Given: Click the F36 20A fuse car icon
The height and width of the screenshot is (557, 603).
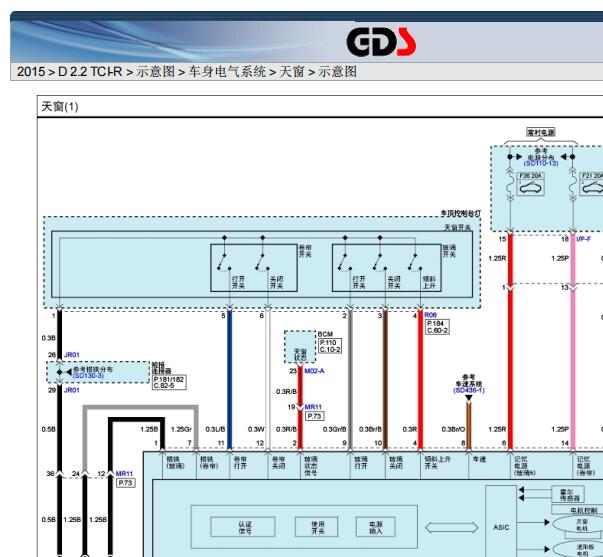Looking at the screenshot, I should (530, 188).
